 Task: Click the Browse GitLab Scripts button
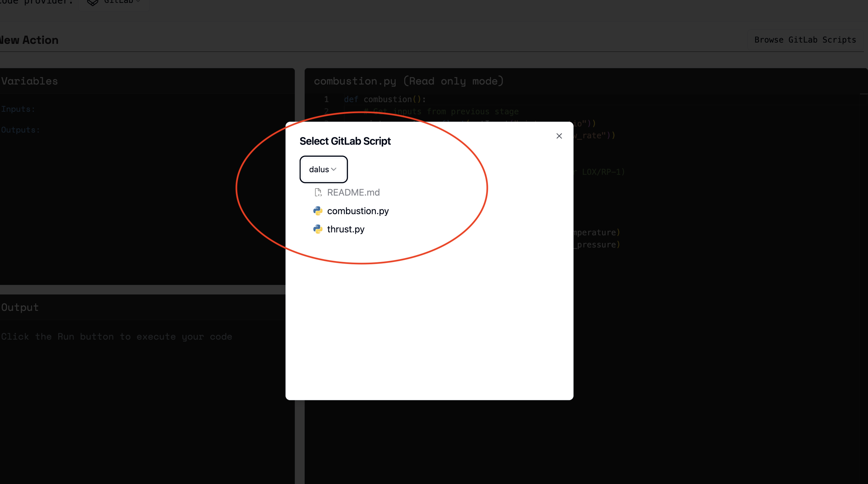(x=805, y=40)
